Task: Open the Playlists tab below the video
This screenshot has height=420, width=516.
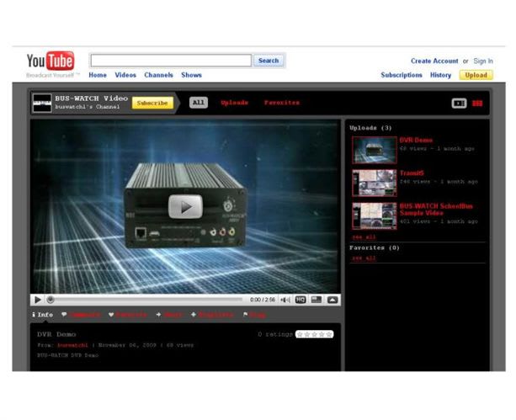Action: pyautogui.click(x=212, y=315)
